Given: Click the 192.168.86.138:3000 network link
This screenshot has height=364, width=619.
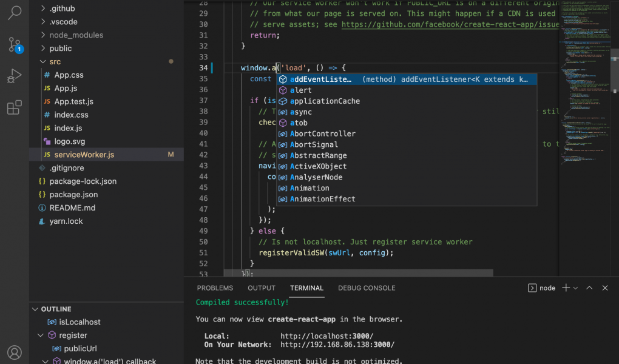Looking at the screenshot, I should pos(337,345).
